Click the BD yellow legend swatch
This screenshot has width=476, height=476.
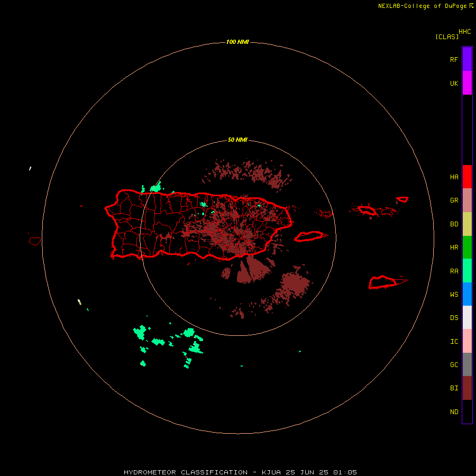pos(467,224)
